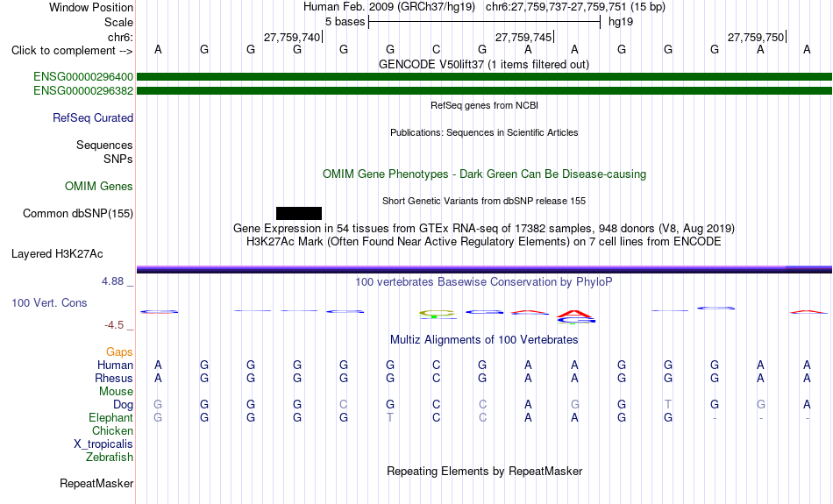
Task: Click 'RefSeq genes from NCBI' title
Action: [485, 105]
